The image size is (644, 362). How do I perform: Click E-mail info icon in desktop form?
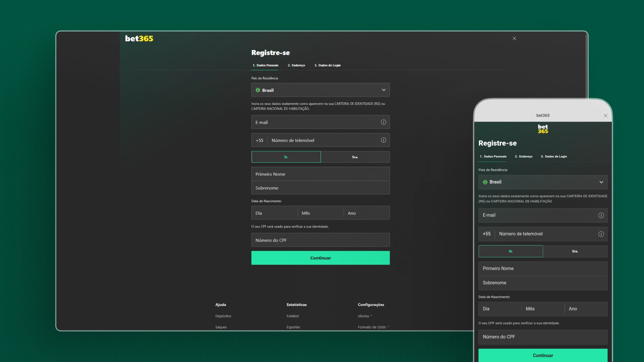click(383, 122)
